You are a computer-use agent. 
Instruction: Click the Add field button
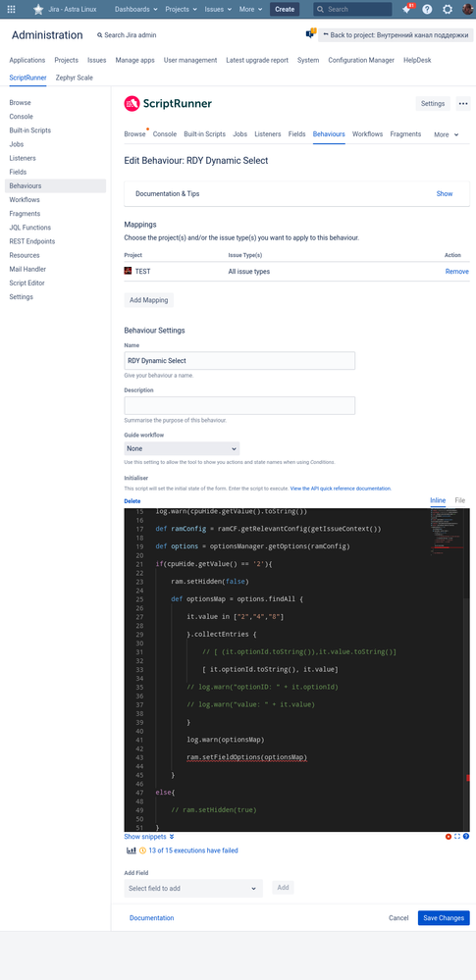[283, 888]
